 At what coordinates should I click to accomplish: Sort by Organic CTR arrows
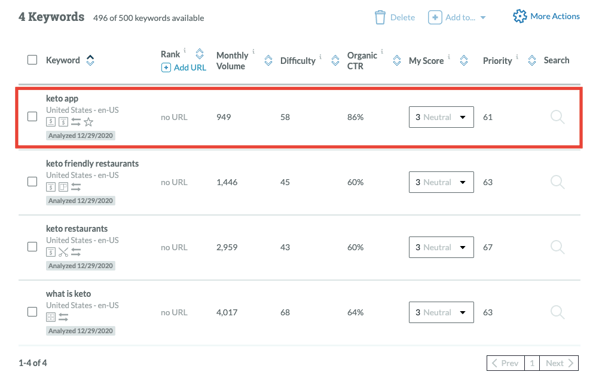pyautogui.click(x=397, y=60)
